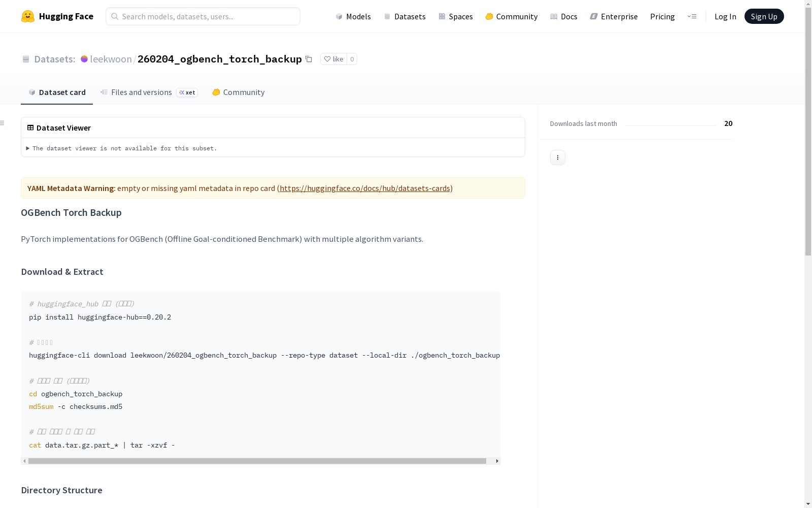Click the pip install huggingface-hub line
This screenshot has height=508, width=812.
100,317
